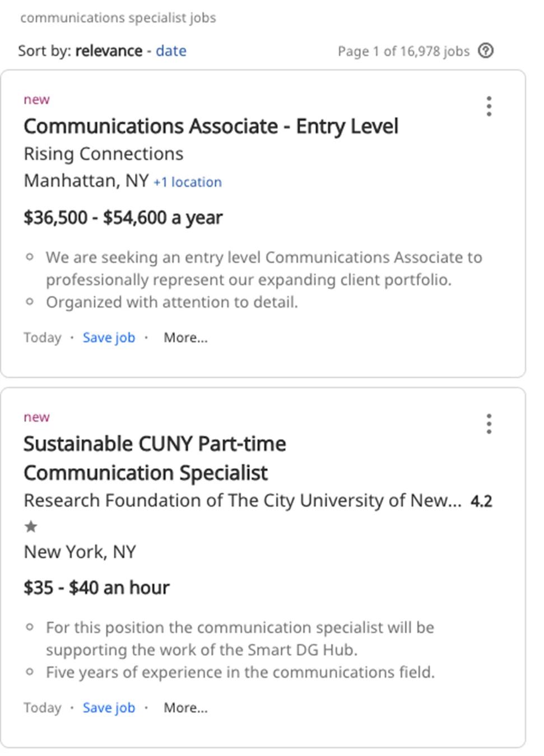Click Rising Connections company name
The height and width of the screenshot is (756, 544).
(x=104, y=154)
